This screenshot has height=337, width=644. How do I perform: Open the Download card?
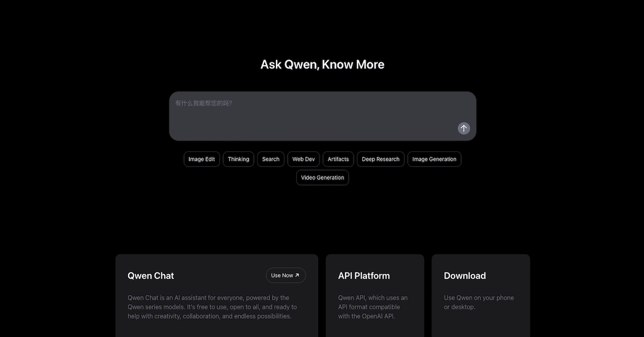point(481,296)
